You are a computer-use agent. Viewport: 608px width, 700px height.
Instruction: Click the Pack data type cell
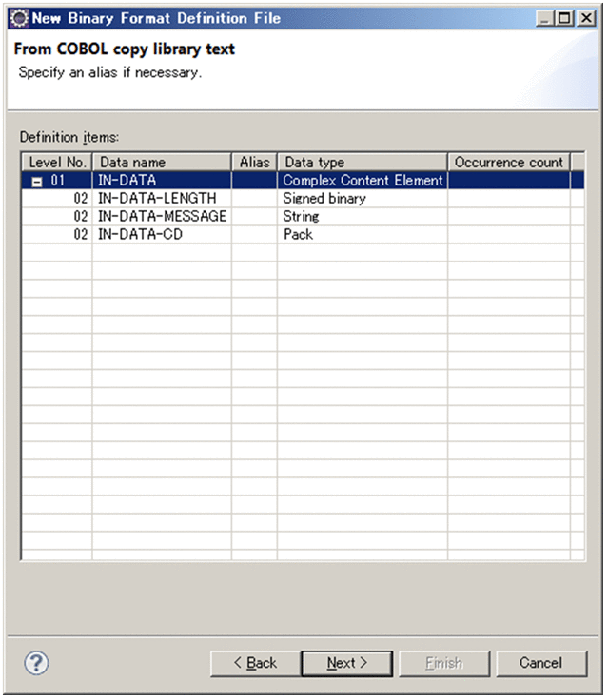pyautogui.click(x=363, y=234)
